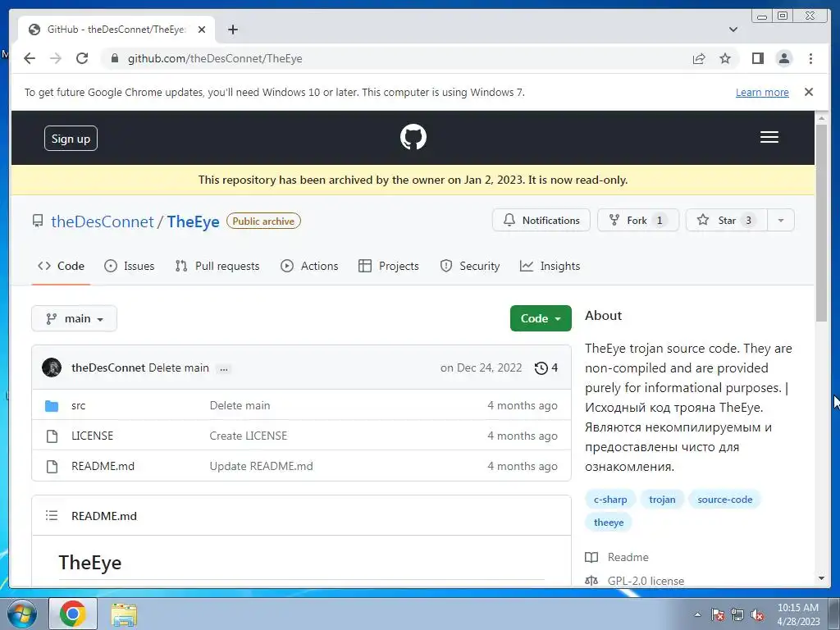
Task: Star the TheEye repository
Action: click(x=727, y=220)
